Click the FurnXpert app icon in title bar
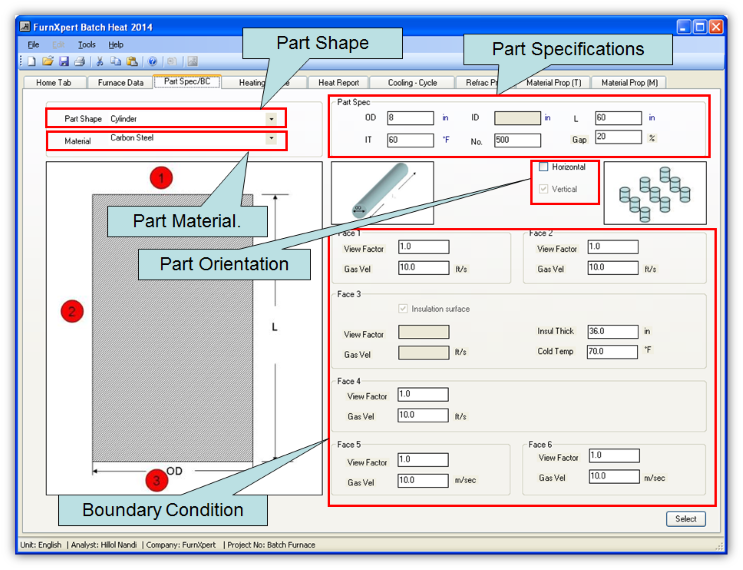The height and width of the screenshot is (570, 743). (x=25, y=27)
